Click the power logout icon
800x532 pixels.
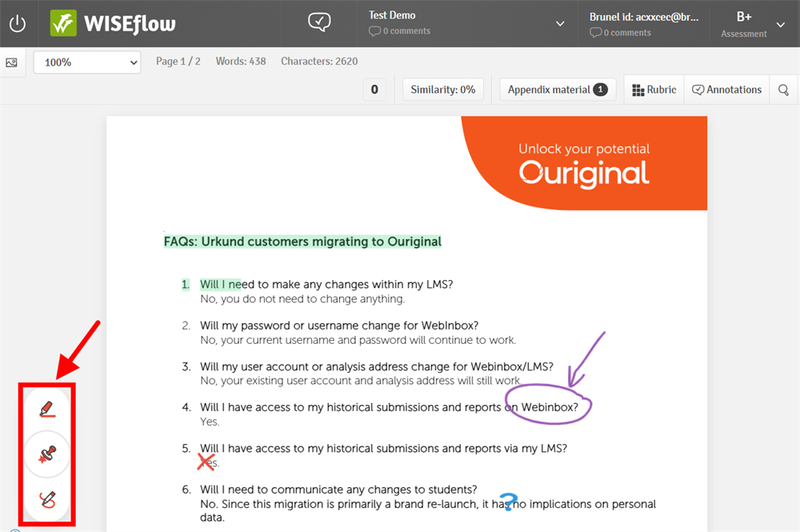tap(18, 23)
